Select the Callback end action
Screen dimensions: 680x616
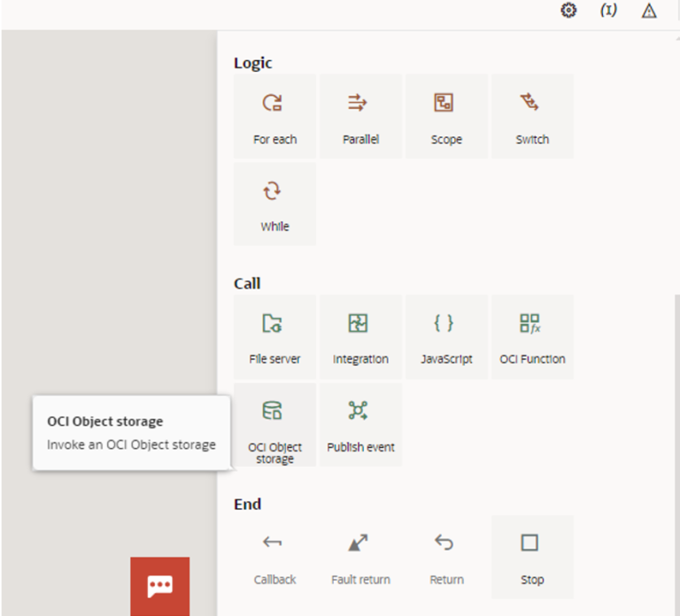[x=274, y=557]
